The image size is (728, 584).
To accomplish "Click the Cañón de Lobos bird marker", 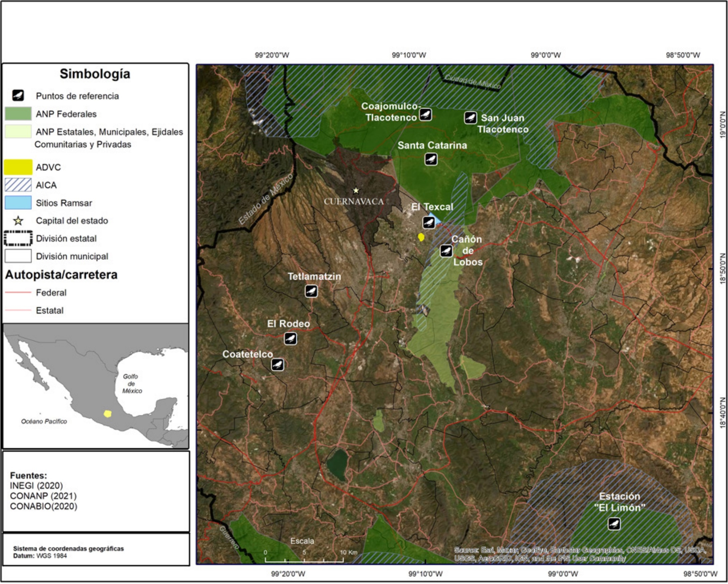I will pyautogui.click(x=446, y=251).
